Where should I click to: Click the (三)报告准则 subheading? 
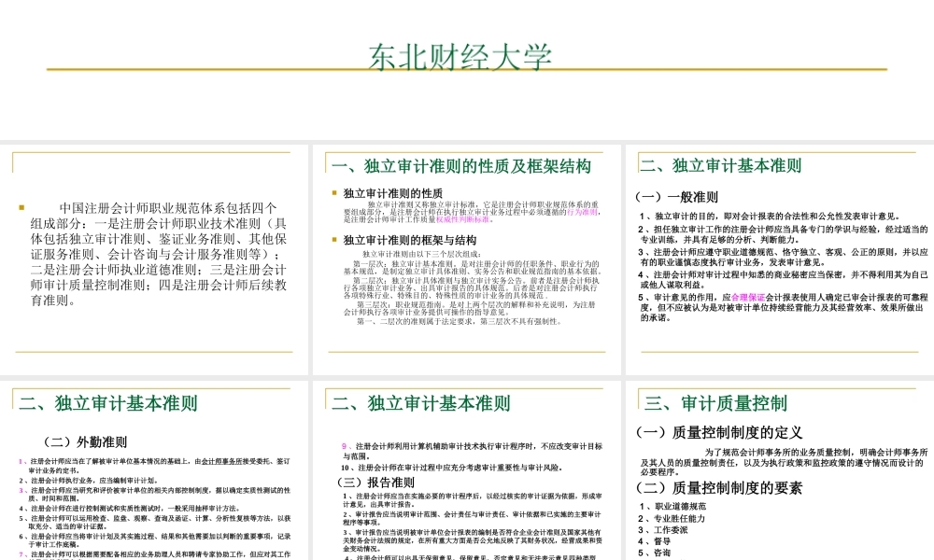click(369, 483)
